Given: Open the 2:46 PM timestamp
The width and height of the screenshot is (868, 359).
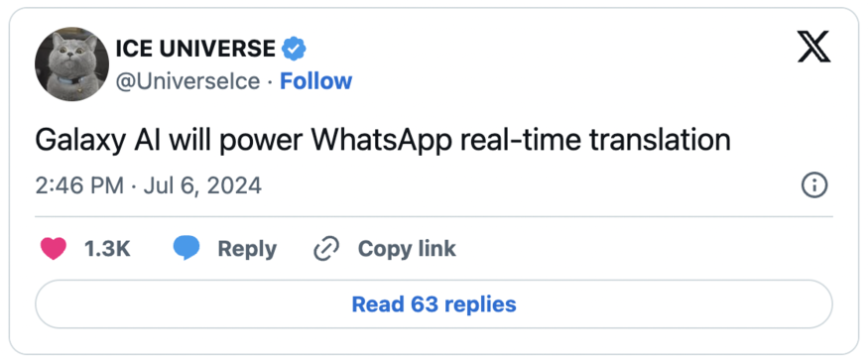Looking at the screenshot, I should [79, 185].
